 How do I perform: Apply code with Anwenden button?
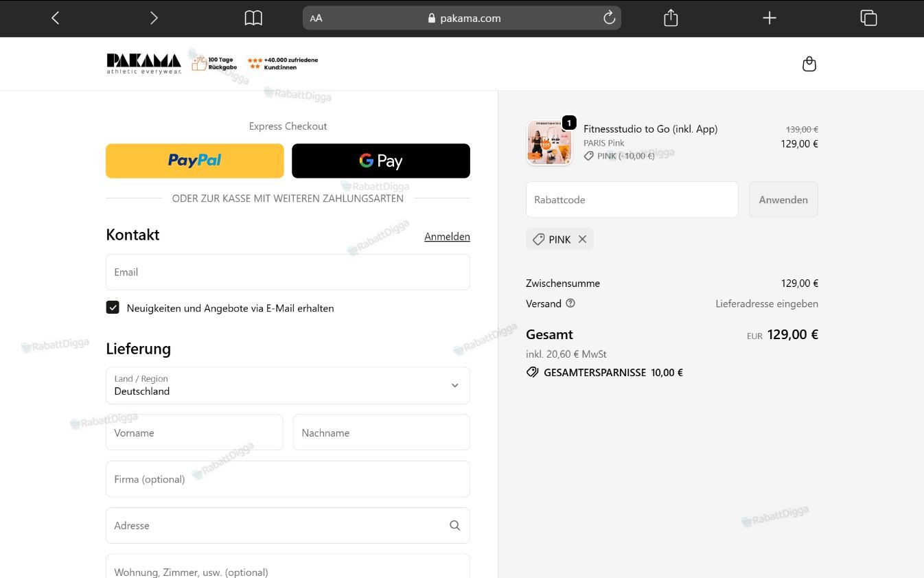pyautogui.click(x=783, y=200)
